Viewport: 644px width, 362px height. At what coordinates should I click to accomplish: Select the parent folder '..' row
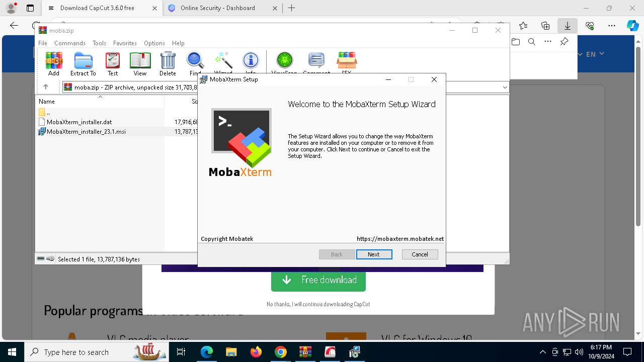(x=48, y=112)
